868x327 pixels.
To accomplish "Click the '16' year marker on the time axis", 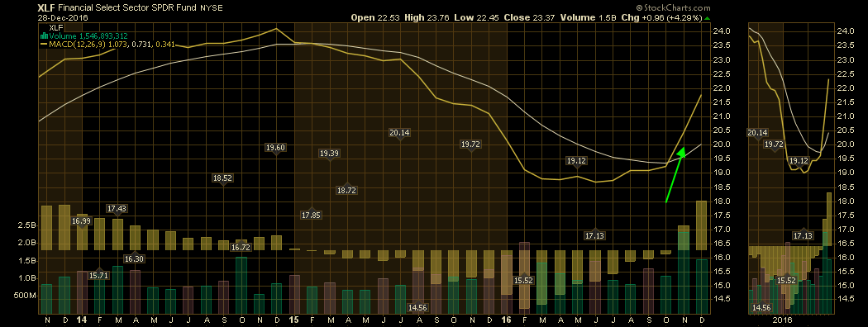I will pos(507,320).
